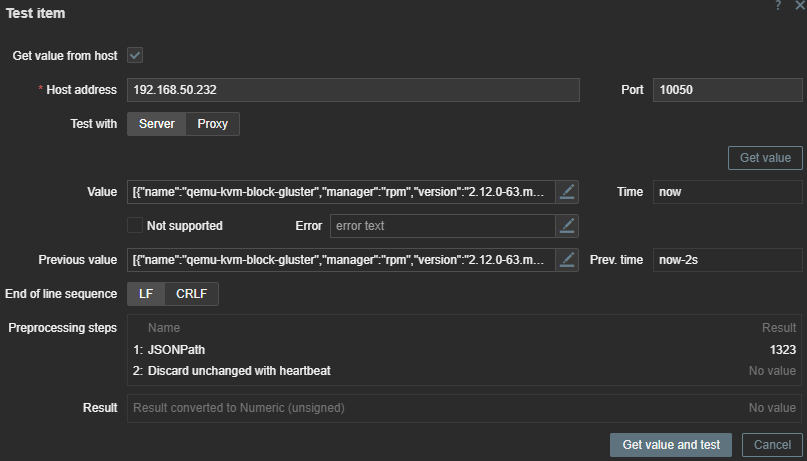Click the Prev. time input field
This screenshot has width=807, height=461.
click(x=727, y=260)
